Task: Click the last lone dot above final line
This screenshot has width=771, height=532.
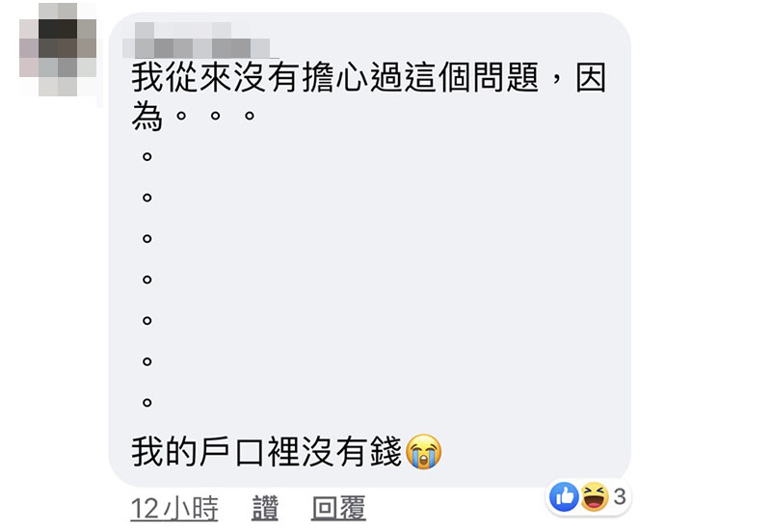Action: [x=146, y=402]
